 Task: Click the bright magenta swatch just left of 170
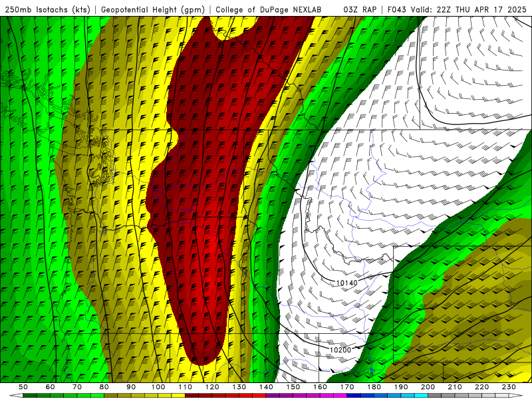coord(340,396)
